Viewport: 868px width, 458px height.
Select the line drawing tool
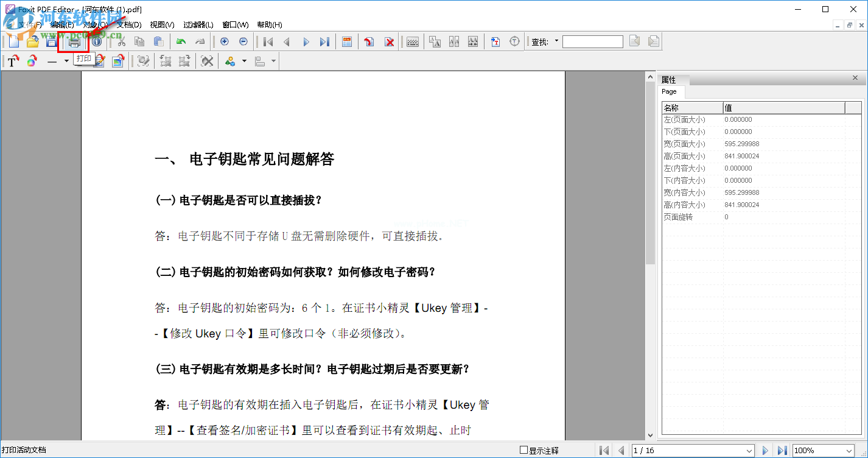(52, 61)
